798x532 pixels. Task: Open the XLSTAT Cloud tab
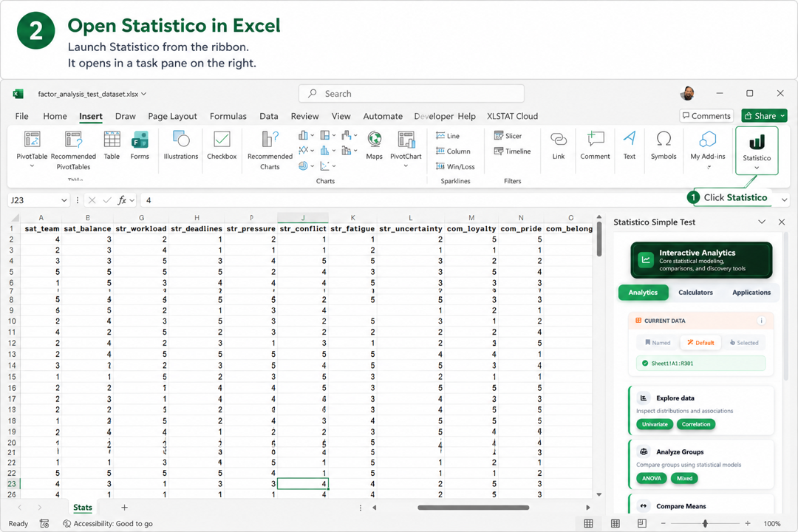pos(512,116)
